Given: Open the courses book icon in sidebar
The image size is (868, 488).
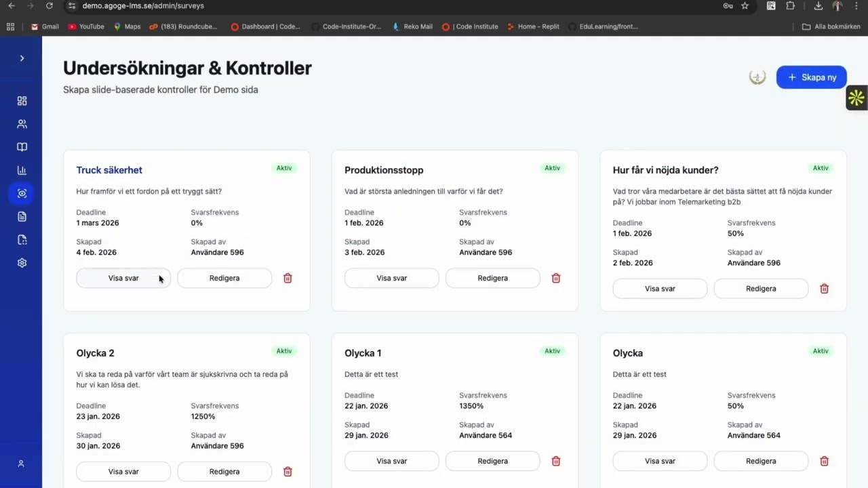Looking at the screenshot, I should click(22, 147).
